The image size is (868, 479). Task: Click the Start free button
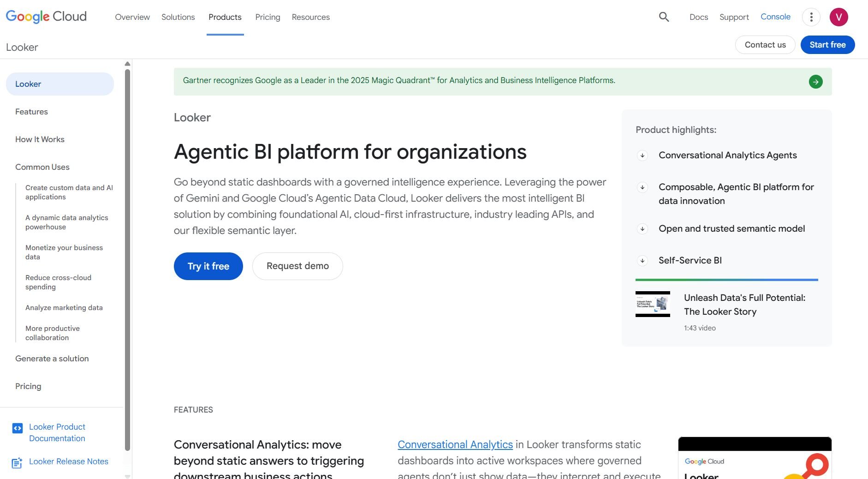pos(827,45)
